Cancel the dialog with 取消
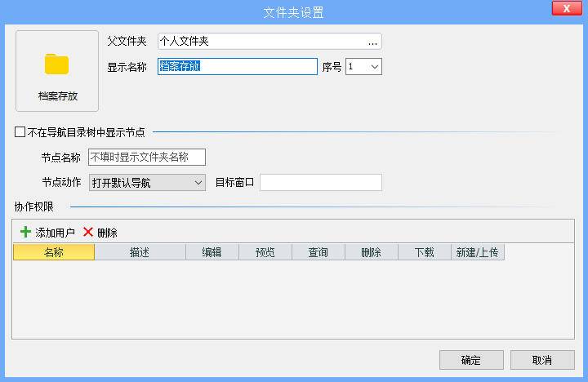 coord(542,360)
